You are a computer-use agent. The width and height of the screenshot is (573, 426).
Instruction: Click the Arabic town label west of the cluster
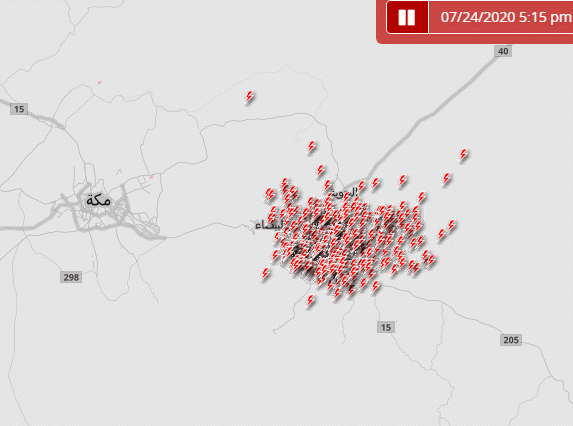pos(269,225)
